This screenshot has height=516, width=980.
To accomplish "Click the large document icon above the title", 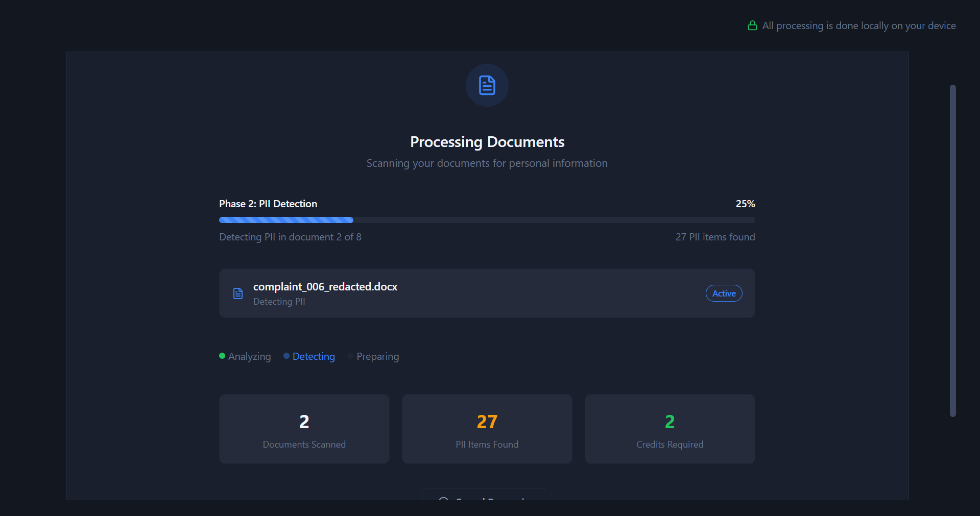I will point(487,85).
